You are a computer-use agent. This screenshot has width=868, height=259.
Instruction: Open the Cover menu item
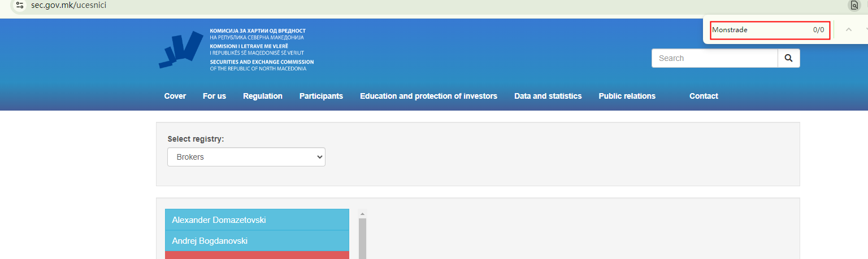pyautogui.click(x=175, y=96)
